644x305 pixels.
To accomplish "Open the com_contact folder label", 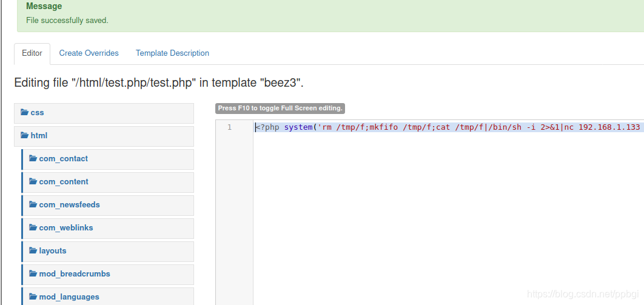I will [64, 158].
